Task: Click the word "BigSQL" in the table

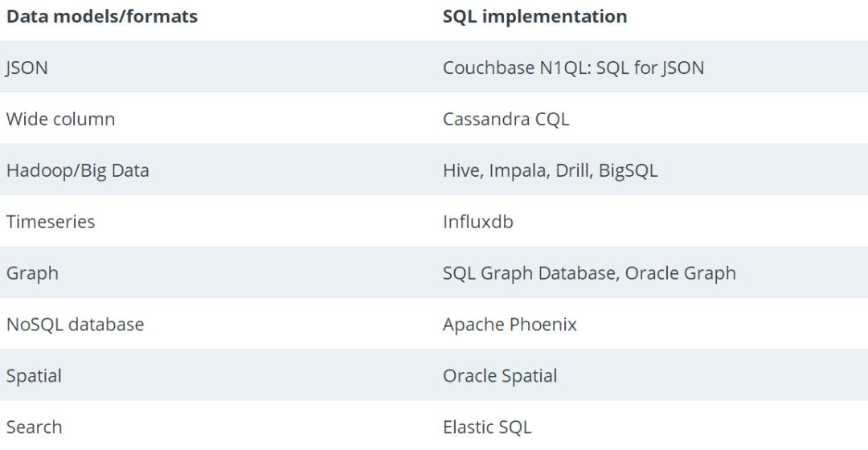Action: click(628, 170)
